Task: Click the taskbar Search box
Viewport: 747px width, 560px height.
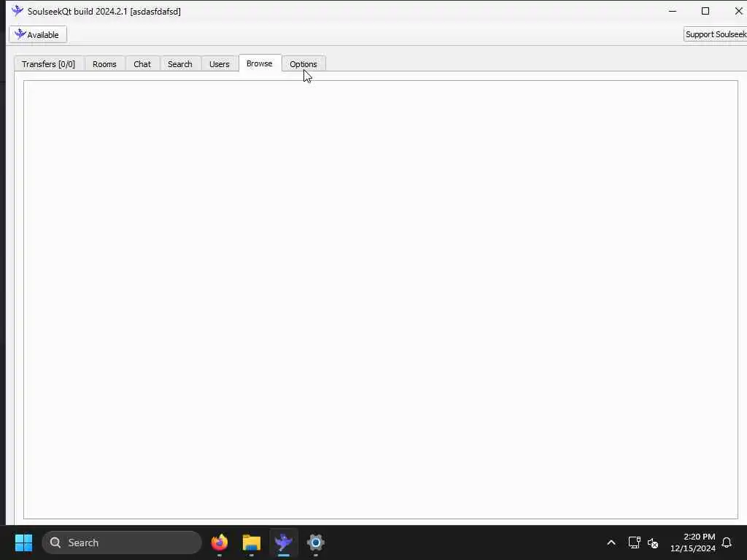Action: pos(122,542)
